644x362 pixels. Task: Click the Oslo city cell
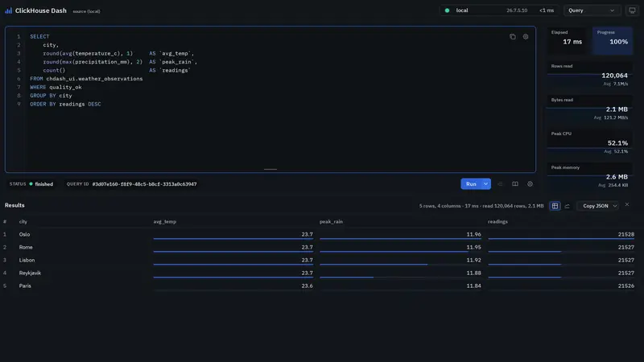click(x=24, y=234)
